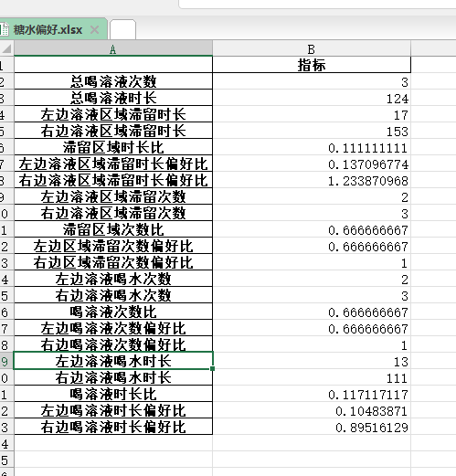Image resolution: width=456 pixels, height=476 pixels.
Task: Close the 糖水偏好.xlsx tab
Action: (95, 30)
